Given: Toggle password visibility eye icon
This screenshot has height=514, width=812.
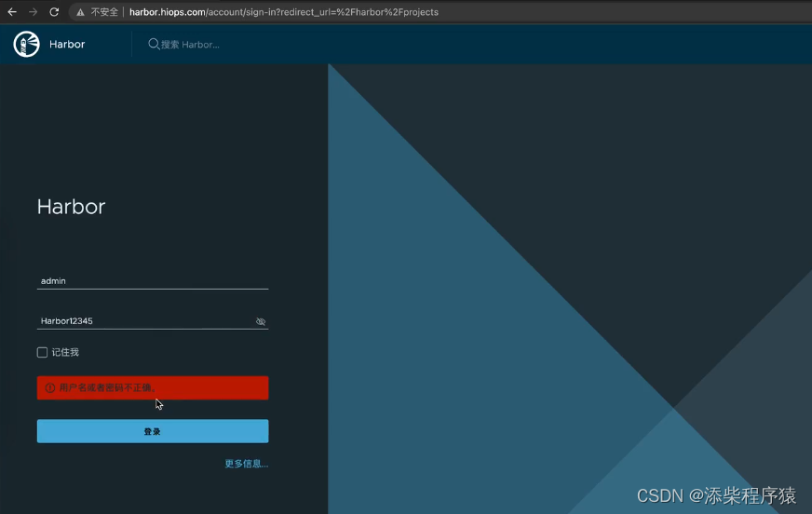Looking at the screenshot, I should tap(261, 321).
